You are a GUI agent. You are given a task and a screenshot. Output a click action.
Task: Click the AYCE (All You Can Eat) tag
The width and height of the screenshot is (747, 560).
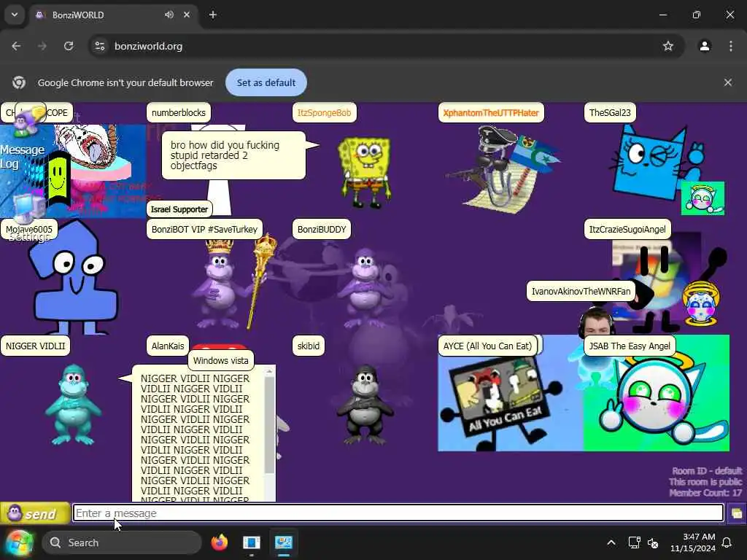point(487,346)
